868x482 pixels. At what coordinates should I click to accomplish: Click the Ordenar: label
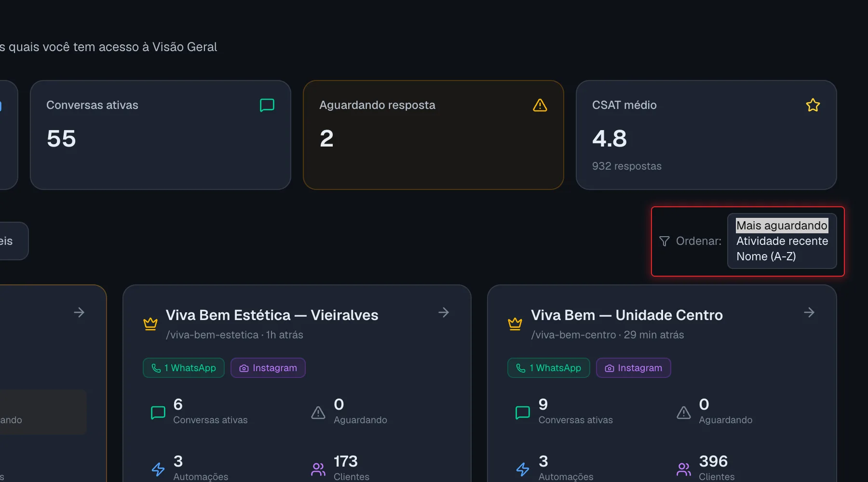699,241
